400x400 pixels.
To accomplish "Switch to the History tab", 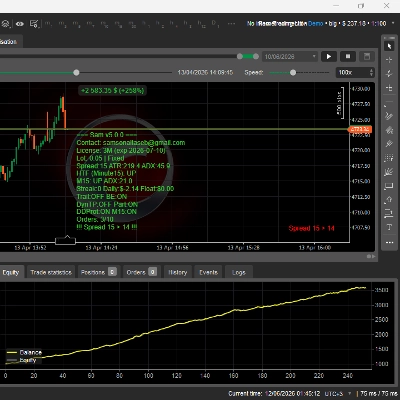I will 178,272.
